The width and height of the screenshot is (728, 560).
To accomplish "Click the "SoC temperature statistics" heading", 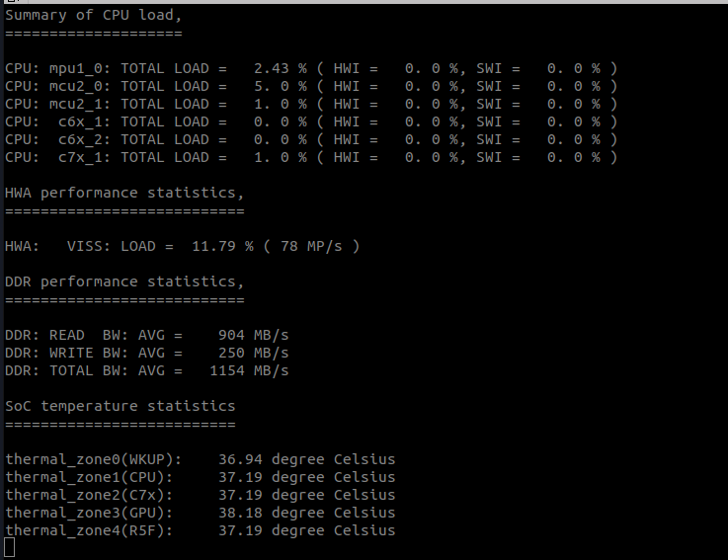I will 121,406.
